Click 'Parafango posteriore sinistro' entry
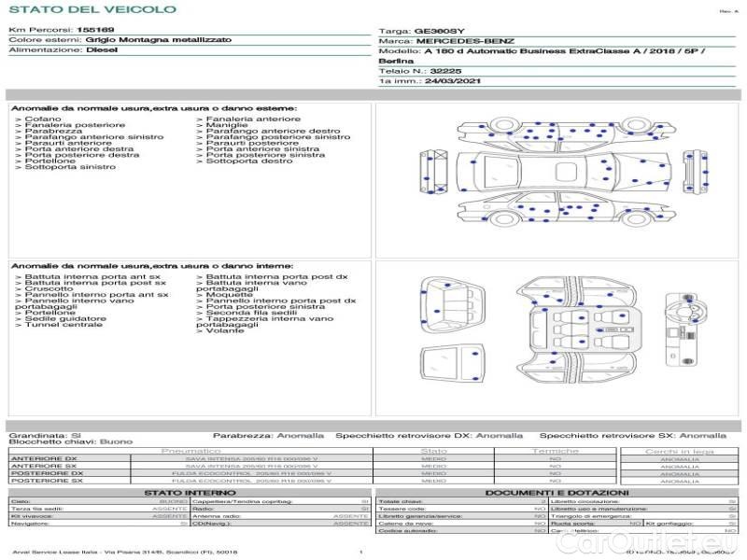Screen dimensions: 747x560 pos(277,136)
